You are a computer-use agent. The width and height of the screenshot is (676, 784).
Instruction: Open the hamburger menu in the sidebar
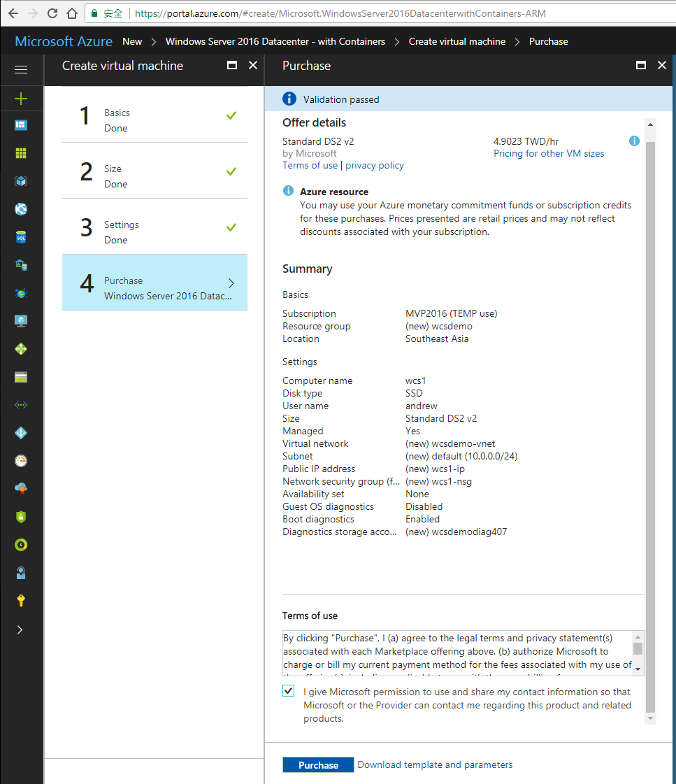pyautogui.click(x=21, y=69)
